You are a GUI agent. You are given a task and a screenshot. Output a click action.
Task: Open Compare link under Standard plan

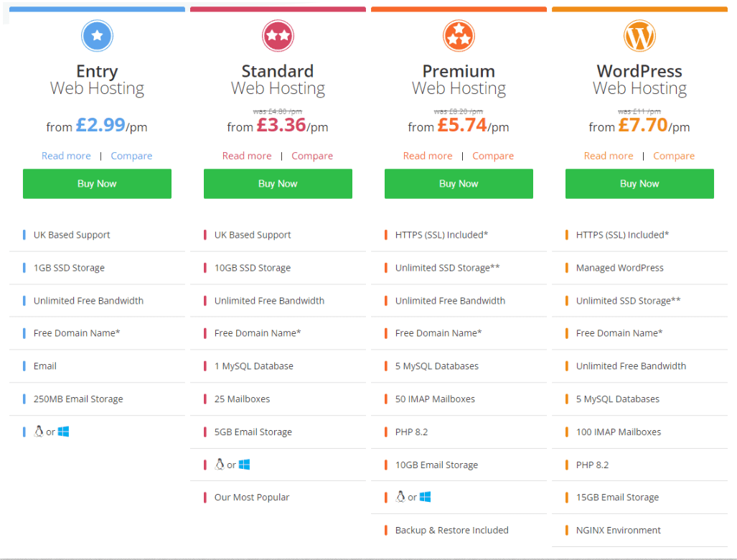click(x=312, y=156)
